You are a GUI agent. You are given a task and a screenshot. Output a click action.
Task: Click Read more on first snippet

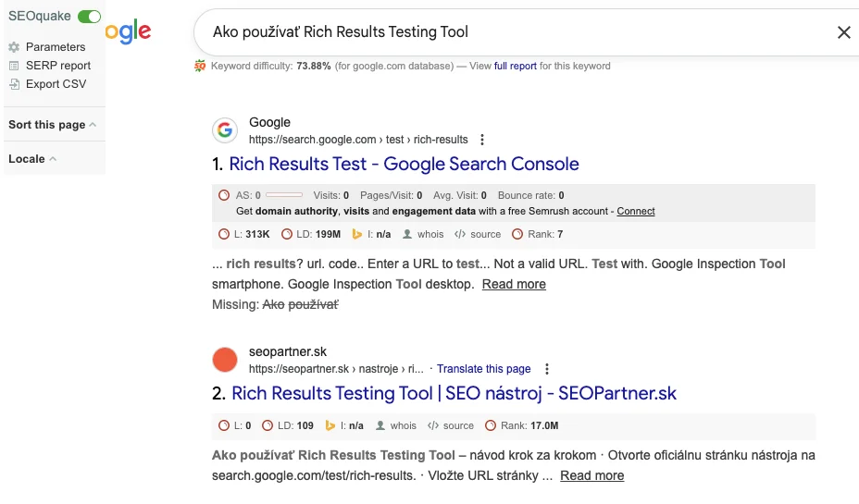point(514,285)
